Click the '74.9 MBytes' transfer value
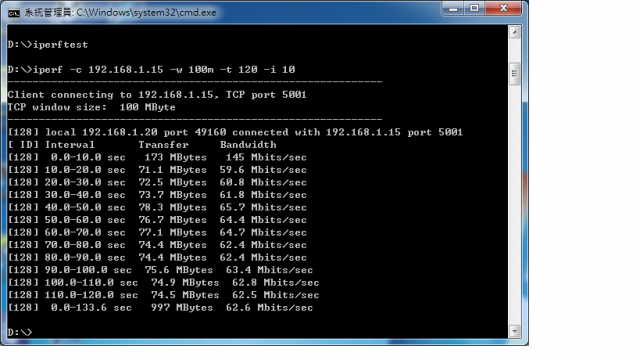 (185, 282)
